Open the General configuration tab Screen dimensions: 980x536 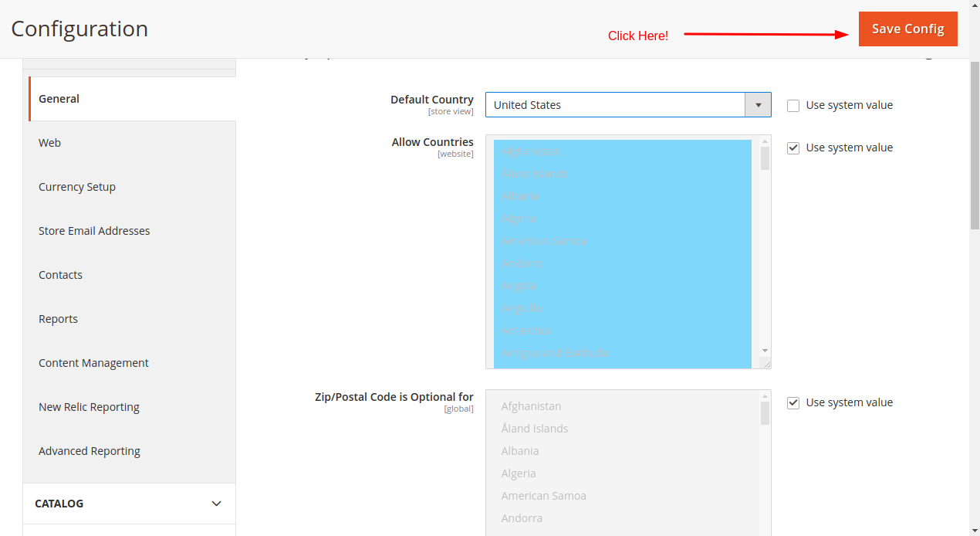[x=132, y=99]
